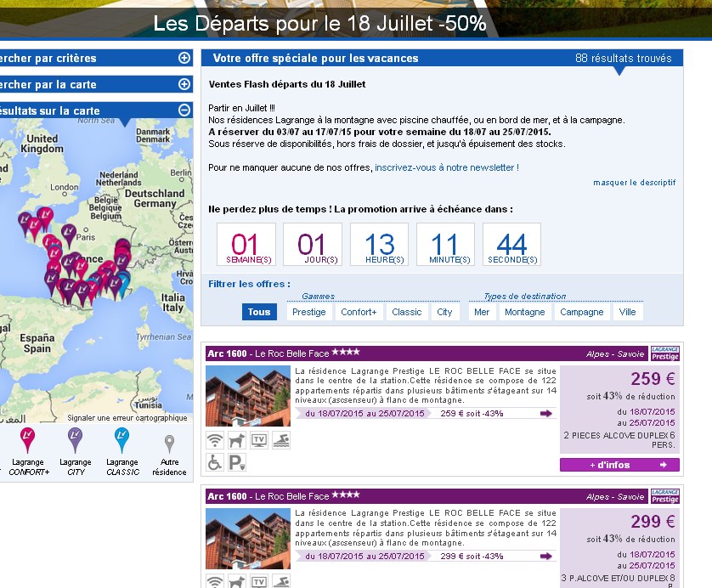Image resolution: width=712 pixels, height=588 pixels.
Task: Click the parking icon in the 259 € listing
Action: pyautogui.click(x=237, y=462)
